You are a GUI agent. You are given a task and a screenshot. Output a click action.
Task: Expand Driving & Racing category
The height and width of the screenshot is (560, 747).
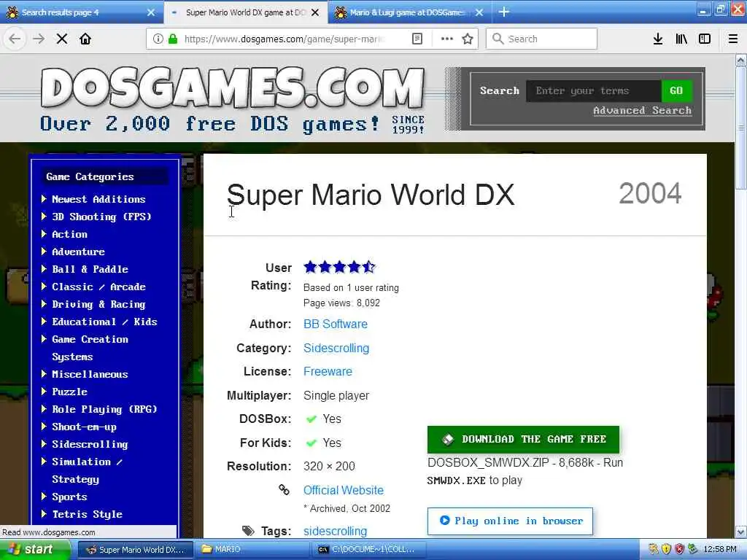98,304
